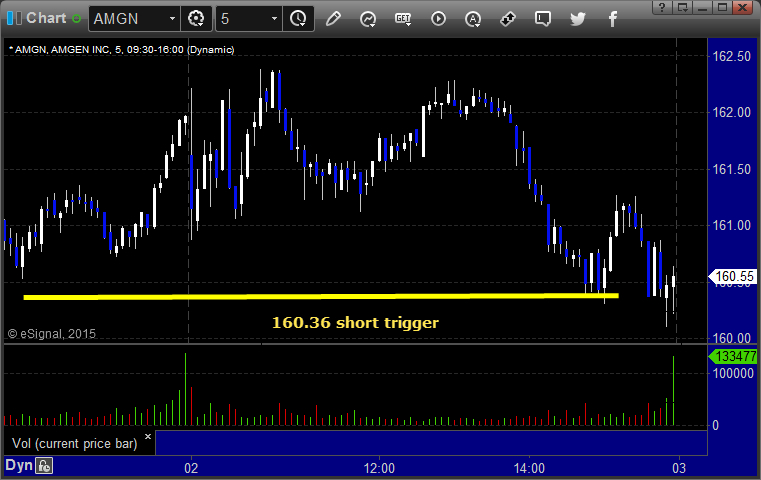The image size is (761, 480).
Task: Click the 162.50 price axis label
Action: point(731,56)
